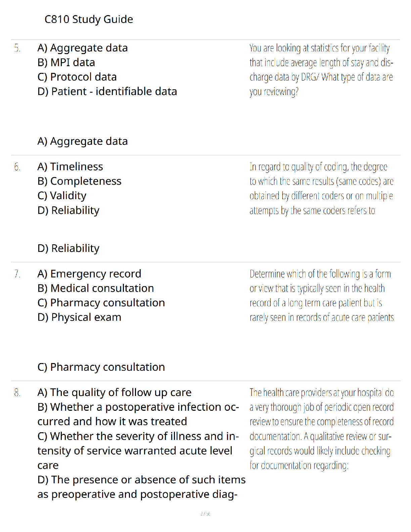Select A) Timeliness option

[70, 167]
